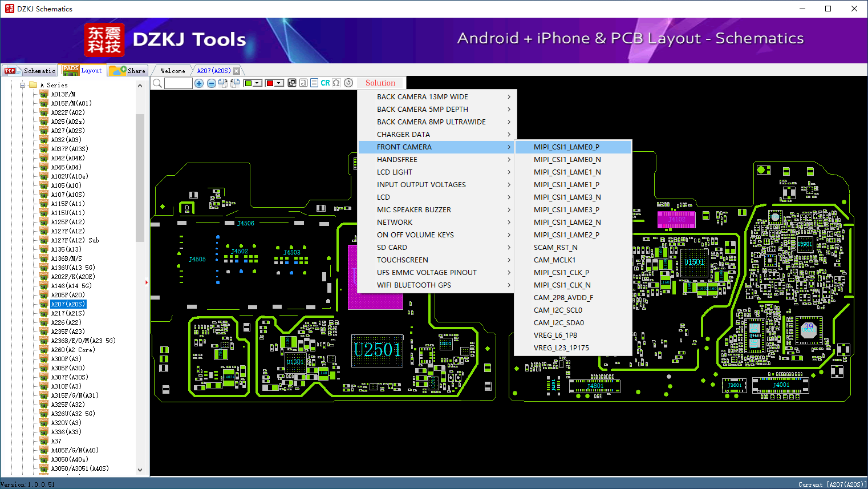
Task: Select A022F(A02) in the model tree
Action: pos(68,112)
